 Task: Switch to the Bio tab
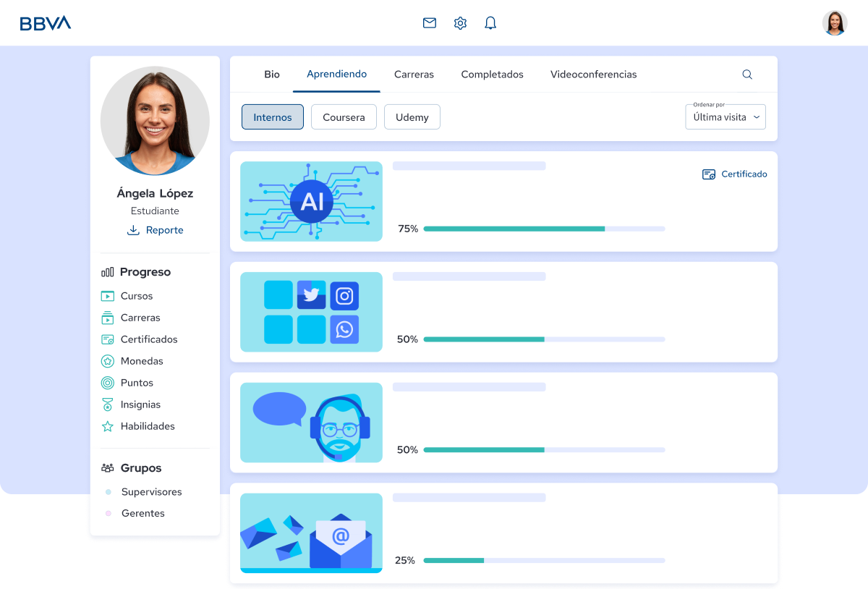272,75
